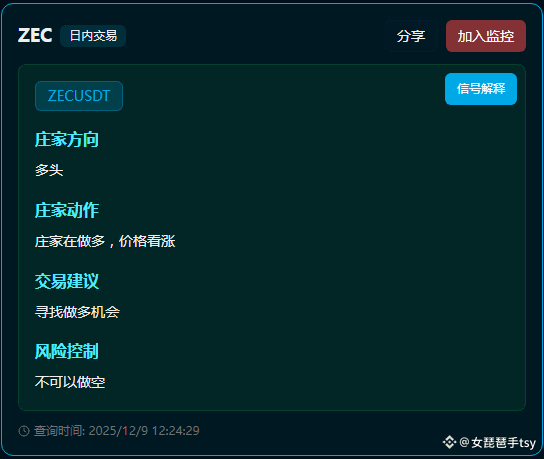Click the 风险控制 section heading
The height and width of the screenshot is (459, 544).
click(x=67, y=351)
